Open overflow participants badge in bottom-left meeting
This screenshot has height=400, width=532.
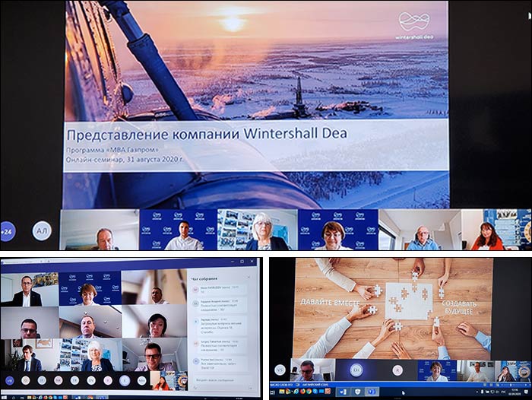point(9,381)
